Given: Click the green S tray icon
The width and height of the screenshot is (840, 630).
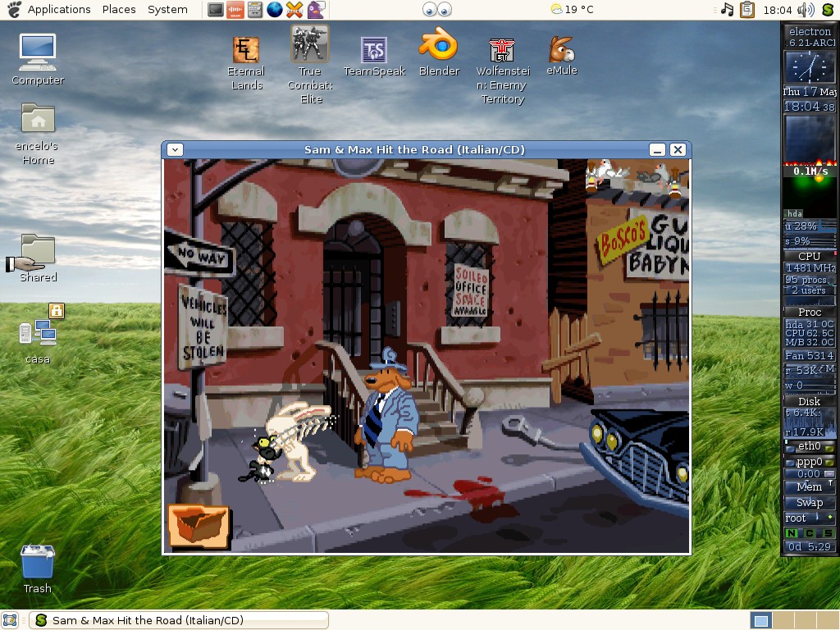Looking at the screenshot, I should pyautogui.click(x=828, y=10).
